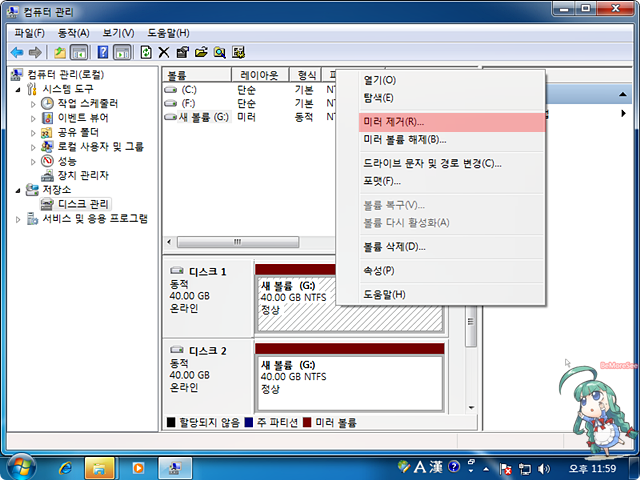
Task: Click the volume speaker tray icon
Action: point(543,467)
